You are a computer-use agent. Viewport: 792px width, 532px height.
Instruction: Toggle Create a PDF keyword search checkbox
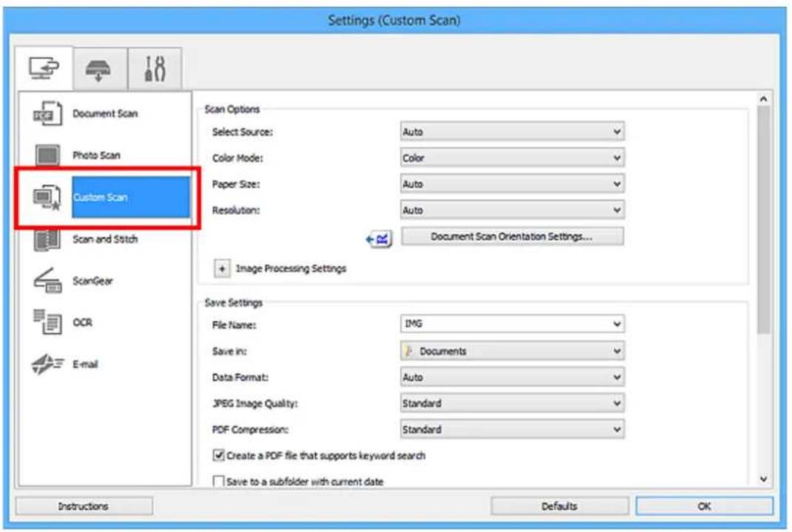pos(218,455)
